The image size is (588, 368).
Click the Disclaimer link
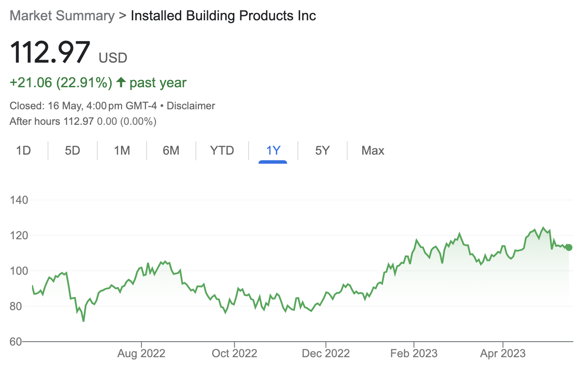tap(191, 106)
